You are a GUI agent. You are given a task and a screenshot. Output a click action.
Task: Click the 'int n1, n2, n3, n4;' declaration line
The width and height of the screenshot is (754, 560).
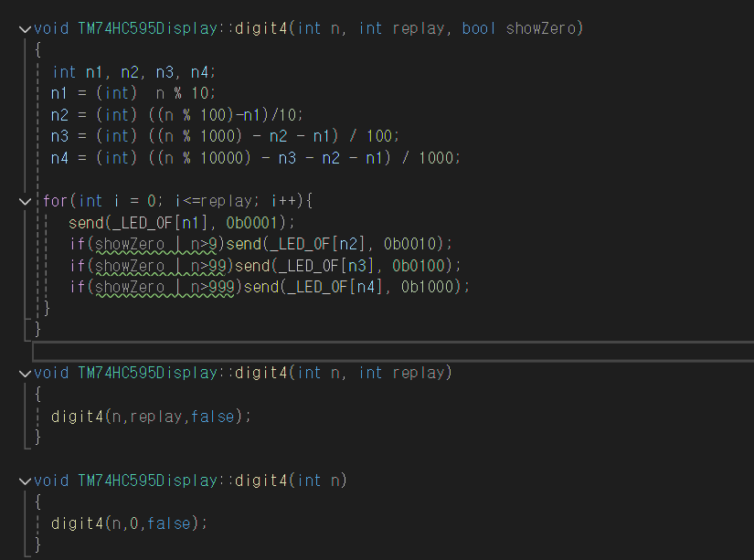(x=133, y=72)
